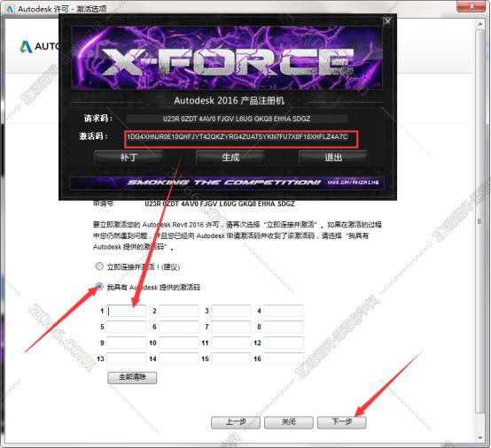Click the 全部清除 (Clear All) button

(x=132, y=377)
